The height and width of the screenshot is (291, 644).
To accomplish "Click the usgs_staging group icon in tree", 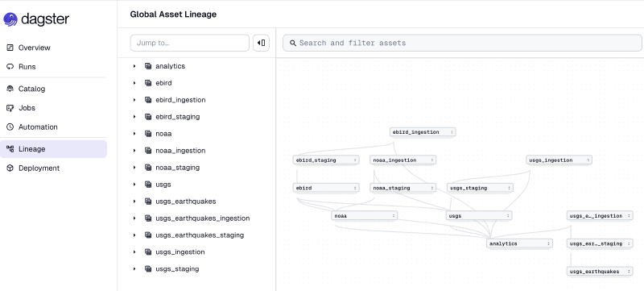I will point(148,268).
